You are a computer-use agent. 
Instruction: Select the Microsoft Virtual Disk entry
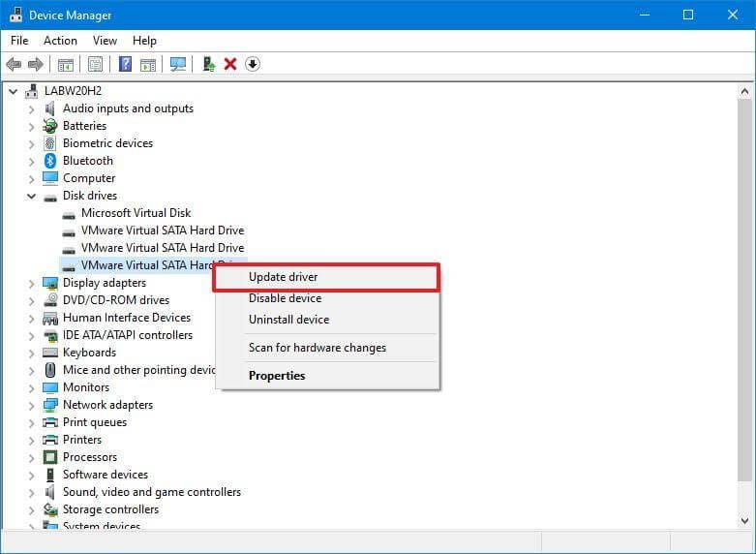[136, 213]
